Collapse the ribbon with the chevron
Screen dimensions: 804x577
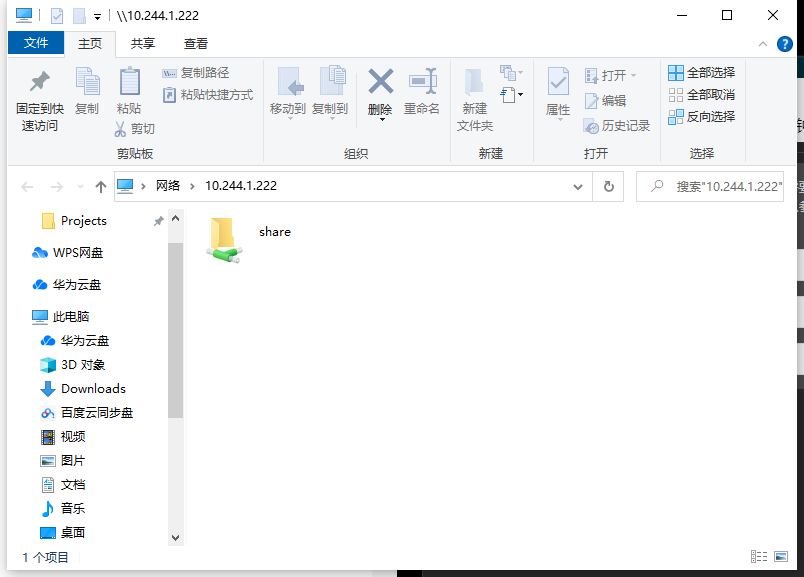coord(763,44)
